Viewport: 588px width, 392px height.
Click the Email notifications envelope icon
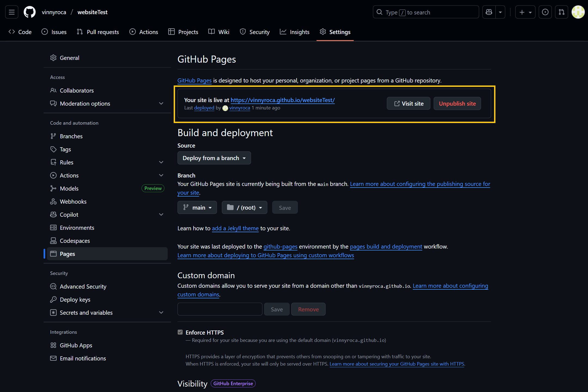click(53, 358)
